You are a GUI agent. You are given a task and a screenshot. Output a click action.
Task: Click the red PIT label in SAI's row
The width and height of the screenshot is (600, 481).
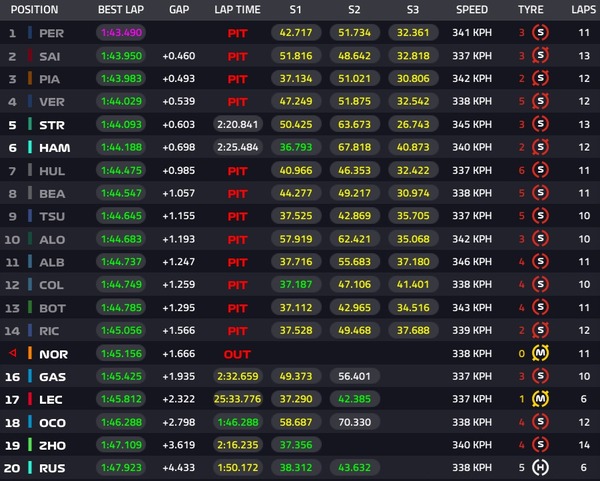[x=237, y=55]
